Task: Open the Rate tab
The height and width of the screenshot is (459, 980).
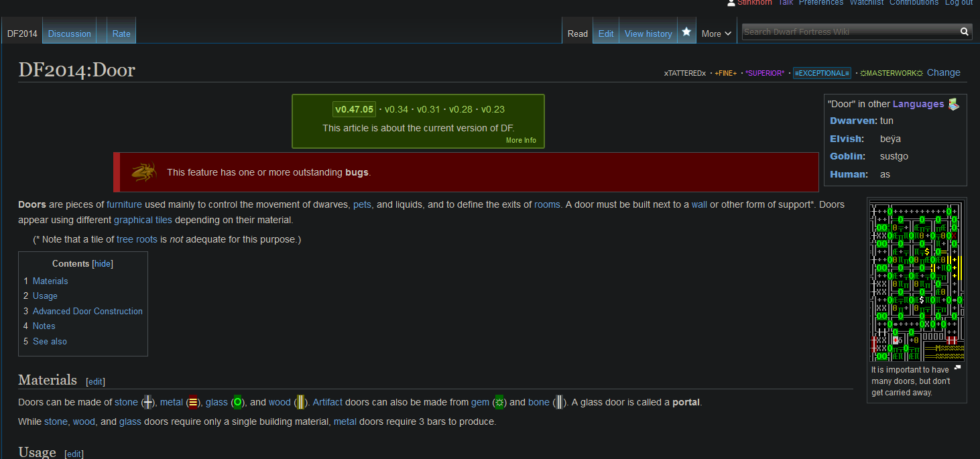Action: 121,34
